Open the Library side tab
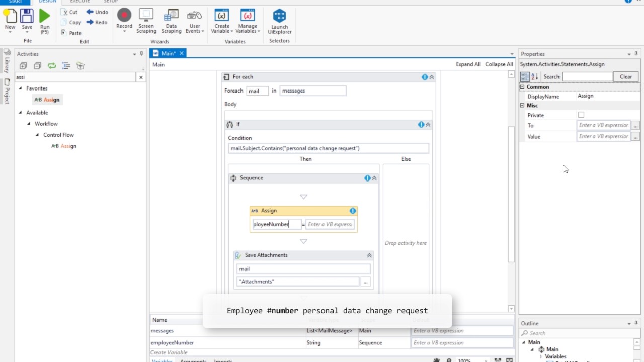The width and height of the screenshot is (644, 362). [x=7, y=61]
